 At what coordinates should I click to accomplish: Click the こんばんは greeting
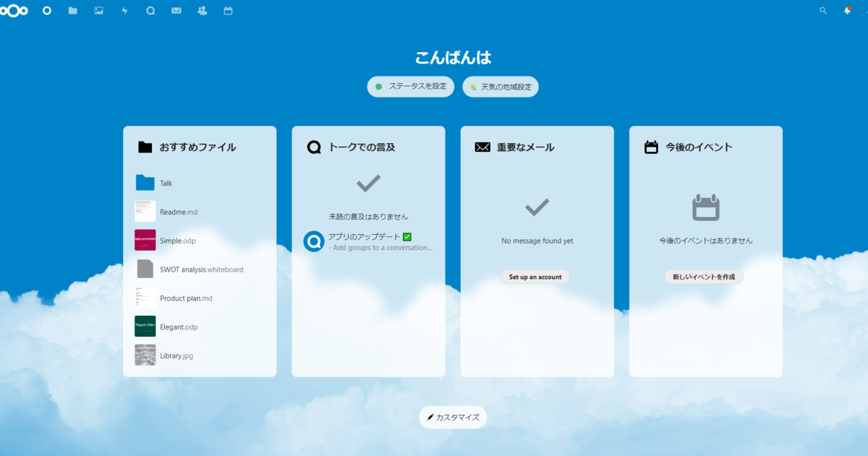click(x=453, y=58)
